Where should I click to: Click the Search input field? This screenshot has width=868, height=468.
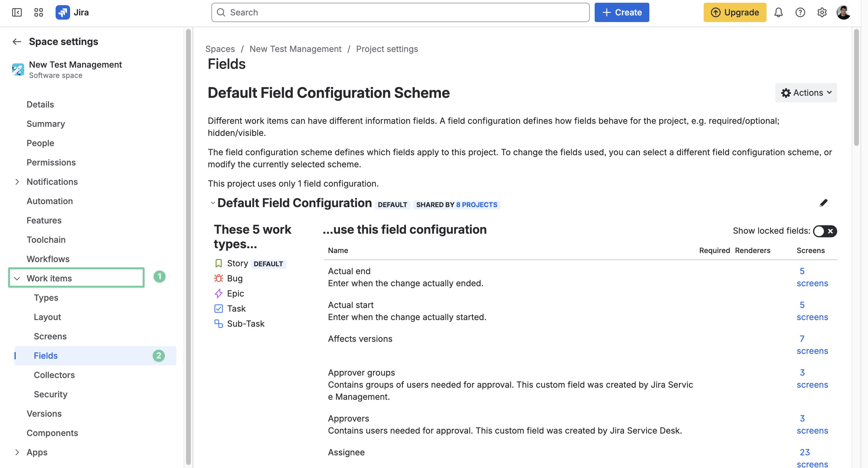point(400,12)
